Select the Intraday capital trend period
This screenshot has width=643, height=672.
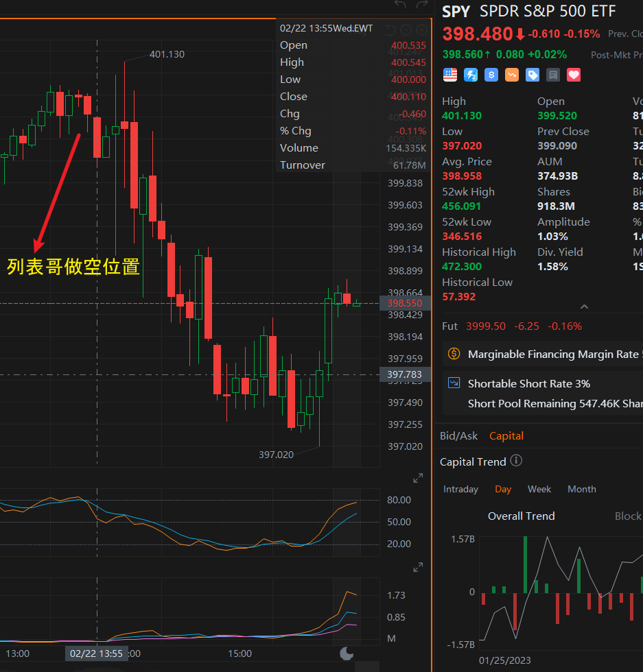(x=460, y=489)
